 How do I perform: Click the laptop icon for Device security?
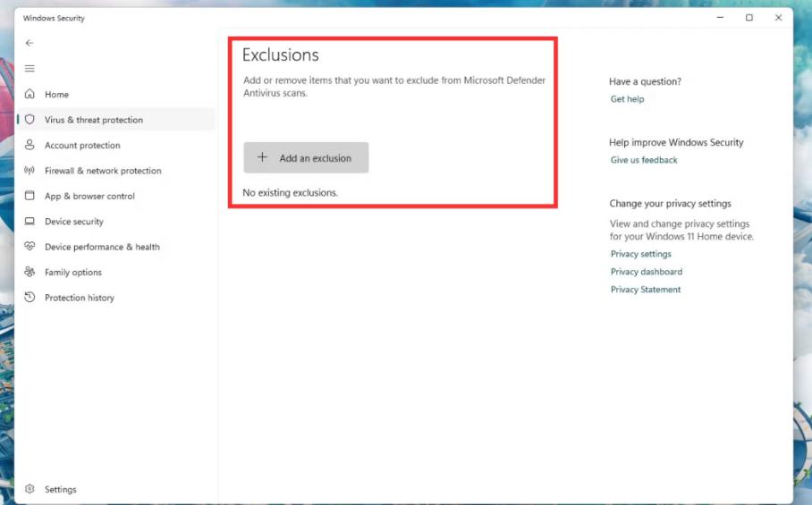30,221
